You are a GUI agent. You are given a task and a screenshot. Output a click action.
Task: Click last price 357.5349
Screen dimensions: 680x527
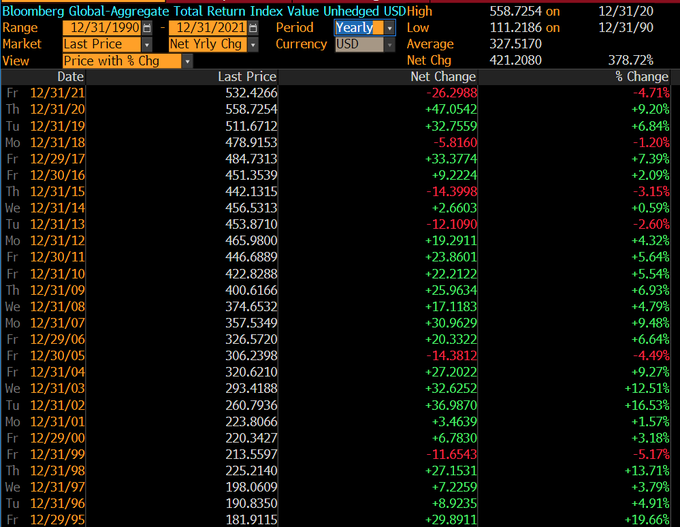(x=251, y=323)
